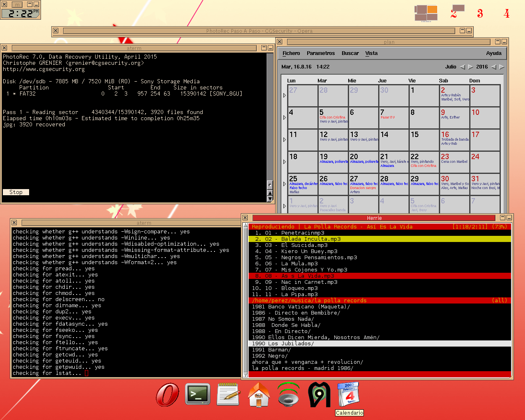This screenshot has height=420, width=525.
Task: Expand the week row starting July 4
Action: (x=284, y=118)
